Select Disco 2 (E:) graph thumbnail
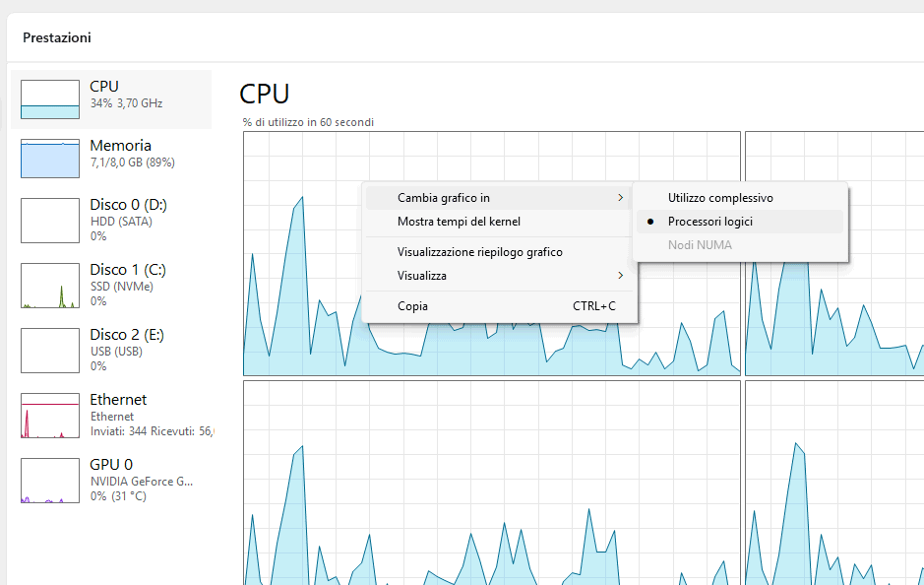Image resolution: width=924 pixels, height=585 pixels. (x=50, y=351)
